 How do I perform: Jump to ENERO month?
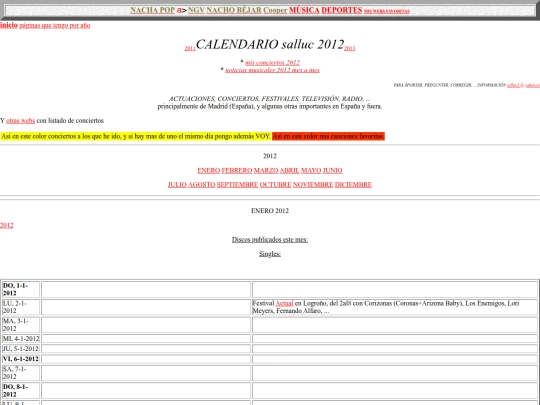208,170
